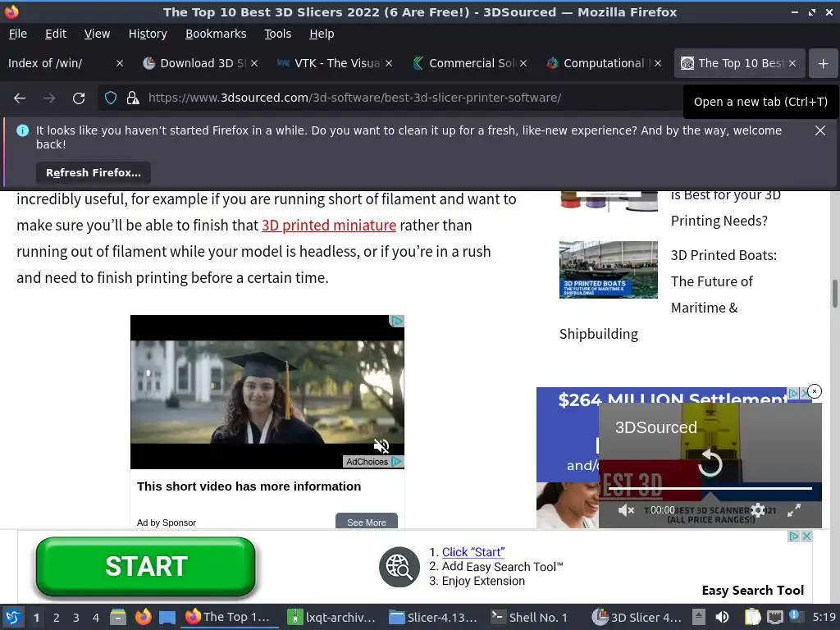Open the volume control tray icon
Screen dimensions: 840x630
pyautogui.click(x=722, y=618)
